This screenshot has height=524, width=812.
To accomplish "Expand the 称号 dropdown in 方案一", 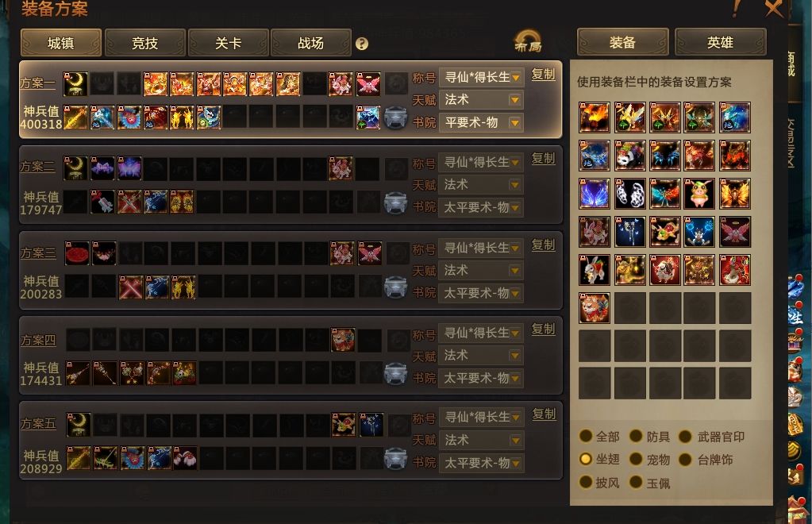I will 481,78.
